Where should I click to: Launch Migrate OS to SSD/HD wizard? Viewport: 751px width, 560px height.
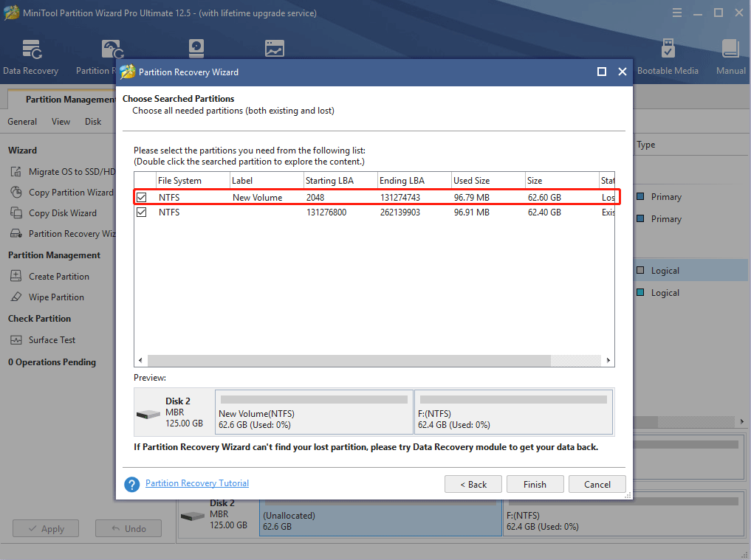coord(62,171)
